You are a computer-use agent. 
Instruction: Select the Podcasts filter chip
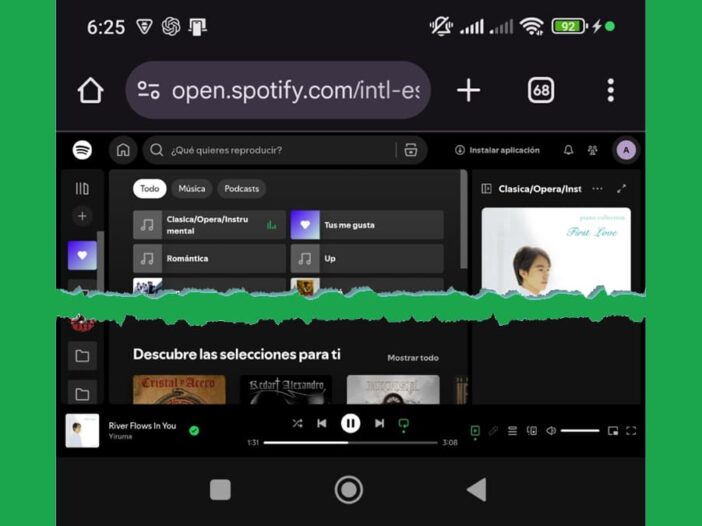[241, 188]
